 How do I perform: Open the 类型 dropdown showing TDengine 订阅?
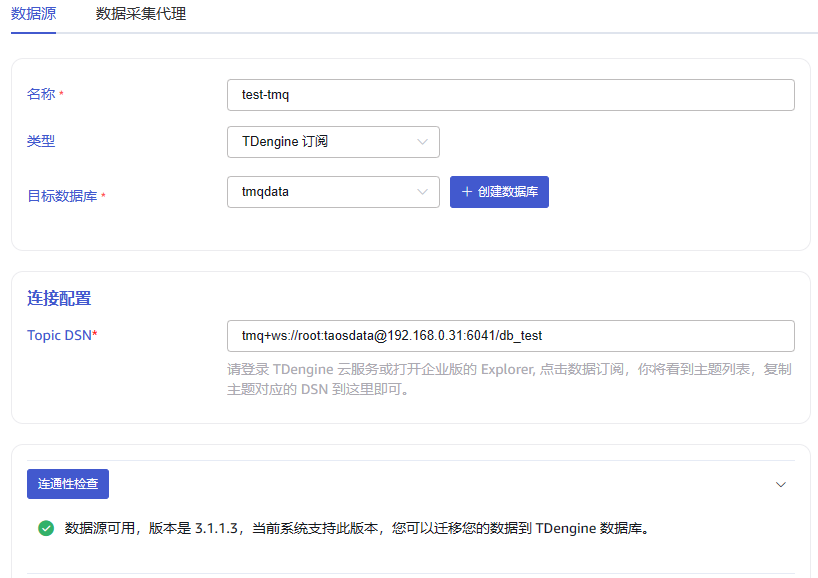click(x=333, y=142)
